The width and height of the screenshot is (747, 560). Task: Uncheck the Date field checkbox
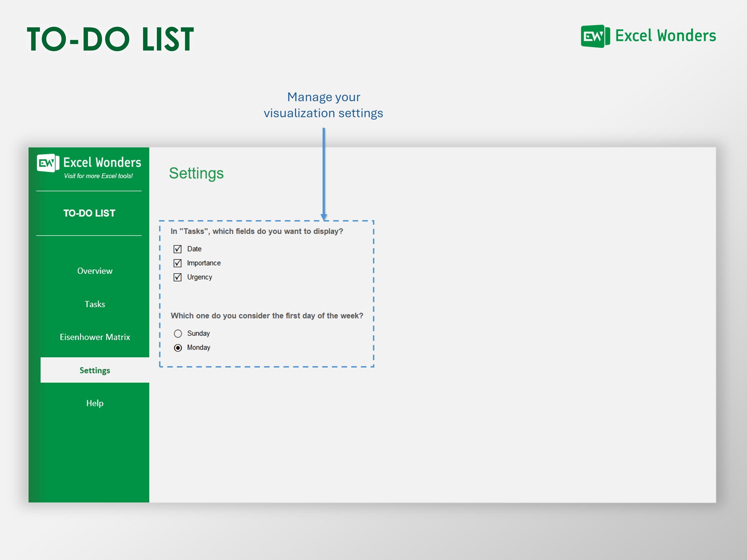pos(177,249)
